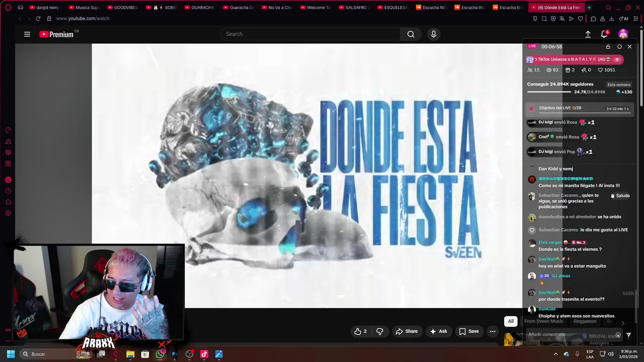The width and height of the screenshot is (644, 362).
Task: Open Windows Start menu
Action: 11,354
